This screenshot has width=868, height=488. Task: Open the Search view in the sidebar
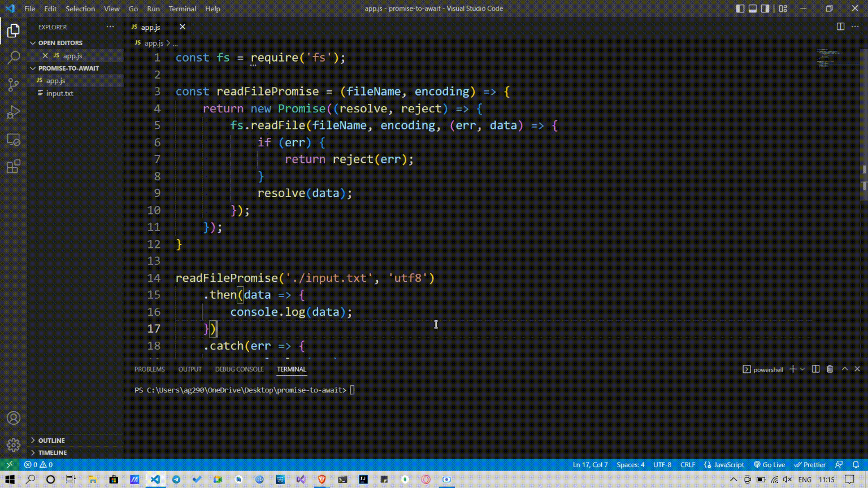pos(13,56)
